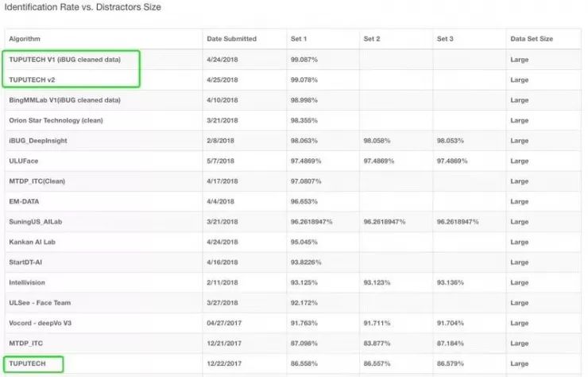The height and width of the screenshot is (377, 588).
Task: Click the date 12/21/2017
Action: [x=224, y=344]
